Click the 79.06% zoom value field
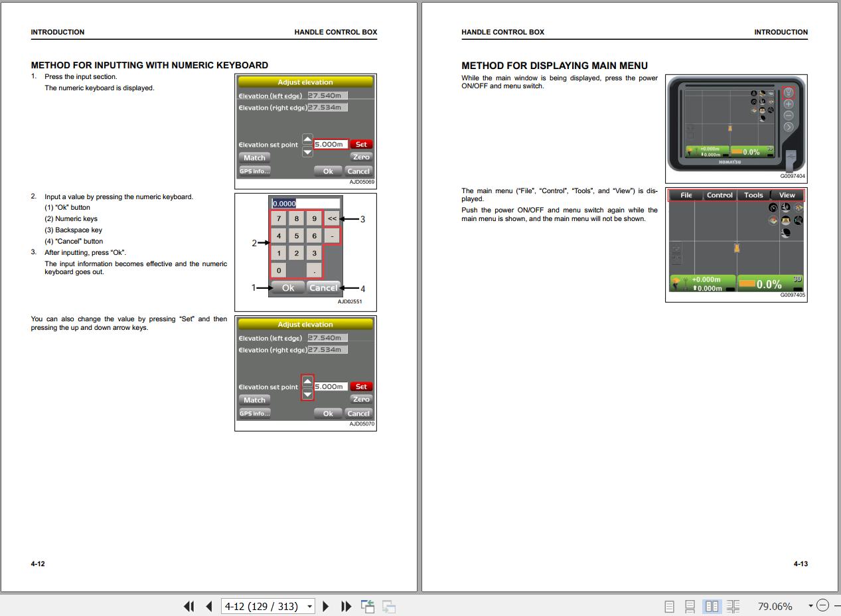The image size is (841, 616). coord(775,606)
